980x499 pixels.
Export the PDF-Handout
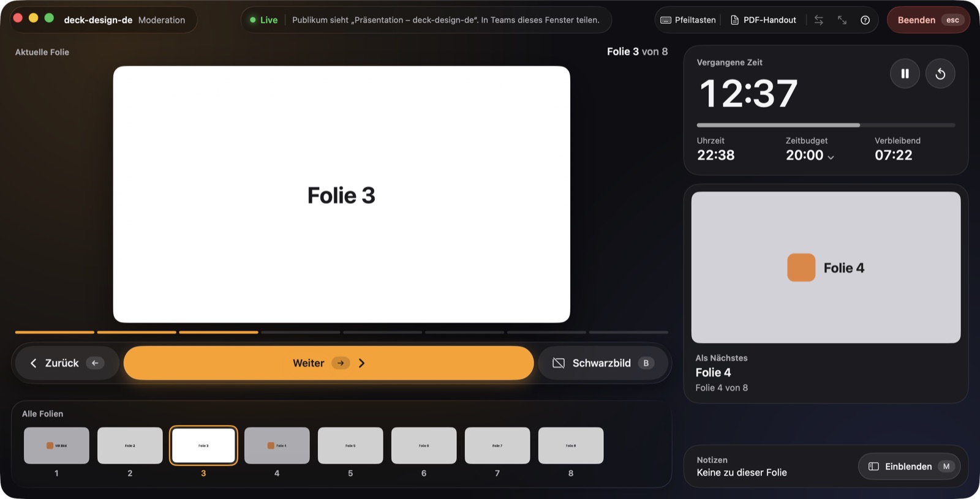click(x=763, y=20)
